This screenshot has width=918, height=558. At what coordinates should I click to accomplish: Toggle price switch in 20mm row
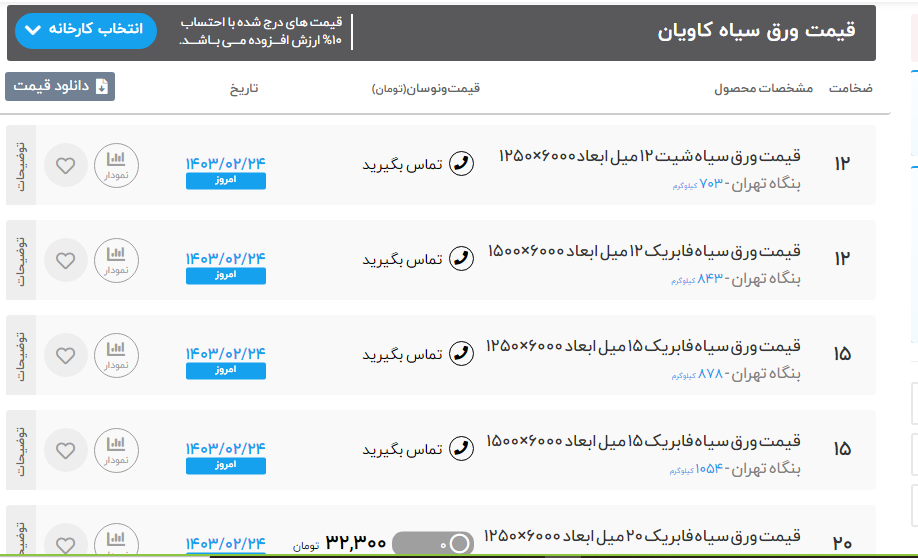(432, 543)
